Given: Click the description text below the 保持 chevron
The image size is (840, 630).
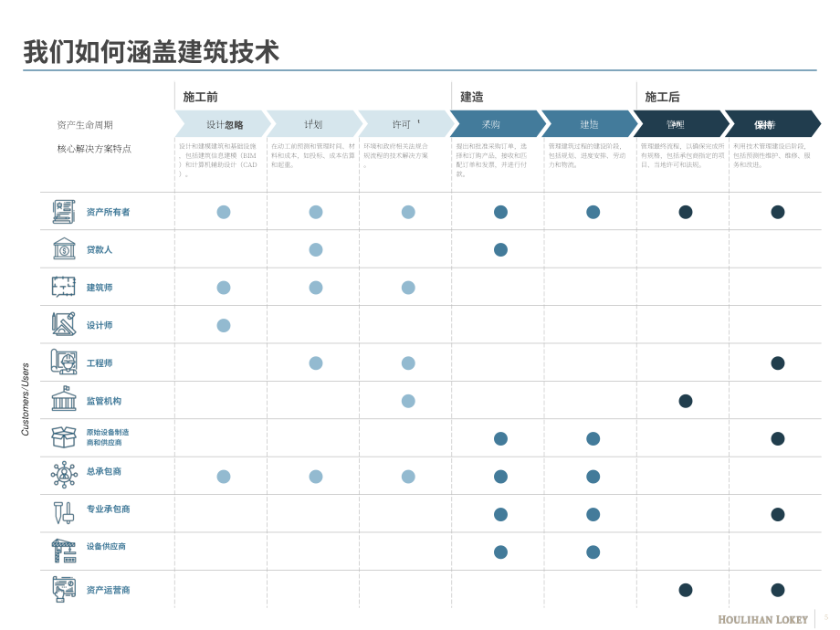Looking at the screenshot, I should (x=772, y=155).
